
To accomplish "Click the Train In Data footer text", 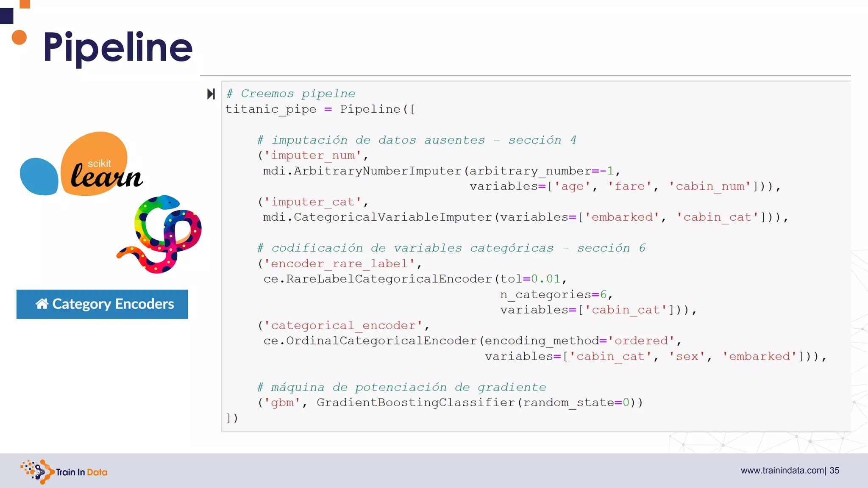I will coord(81,472).
